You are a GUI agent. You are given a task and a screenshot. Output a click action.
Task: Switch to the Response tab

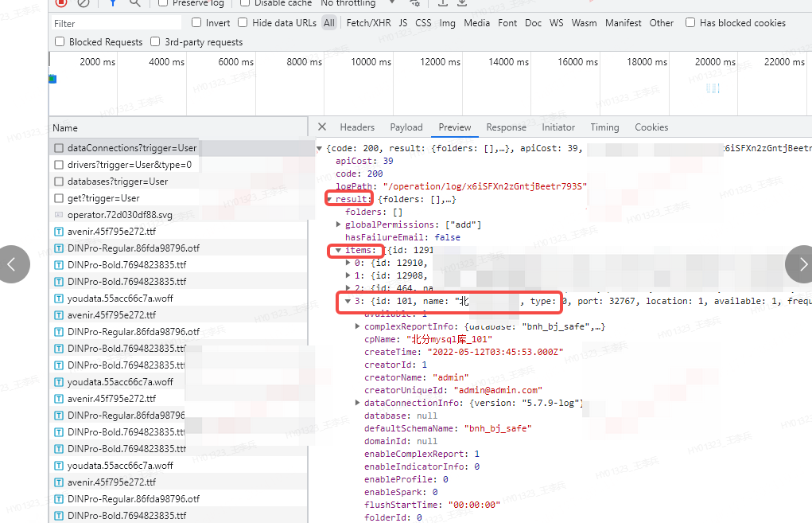tap(507, 127)
